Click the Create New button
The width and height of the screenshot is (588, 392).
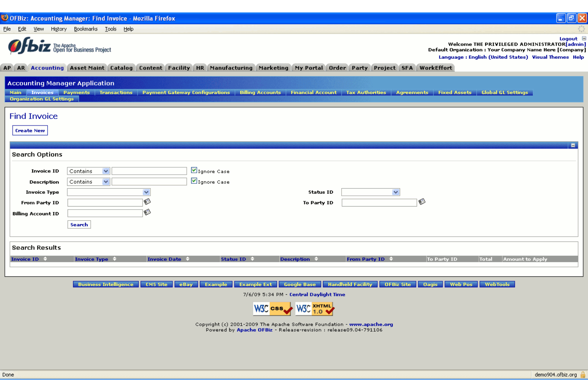coord(30,131)
